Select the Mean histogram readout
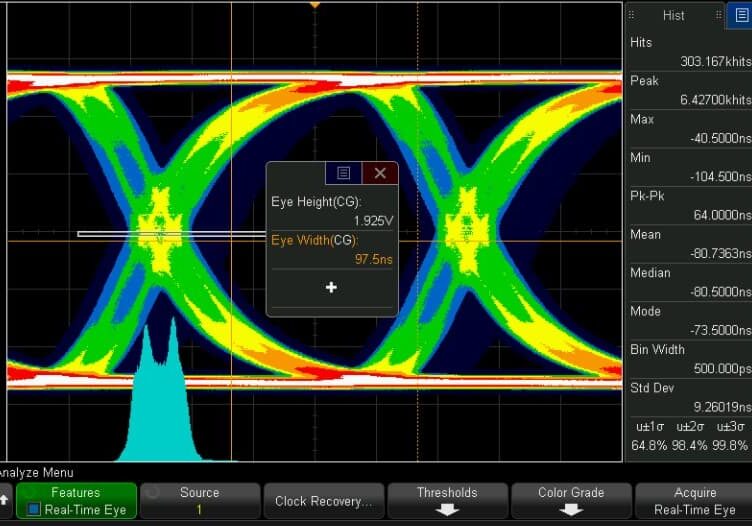This screenshot has width=752, height=526. coord(689,244)
